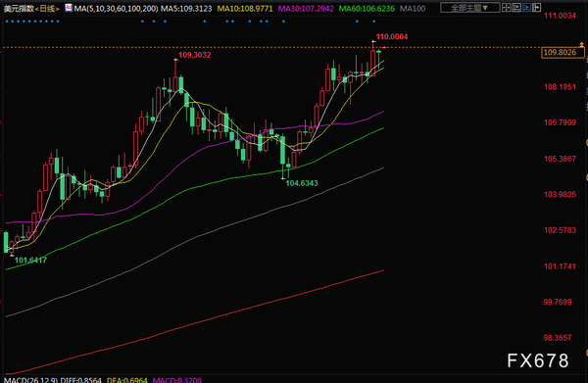Click the first blue event dot at top-left
The height and width of the screenshot is (383, 588).
(x=7, y=22)
